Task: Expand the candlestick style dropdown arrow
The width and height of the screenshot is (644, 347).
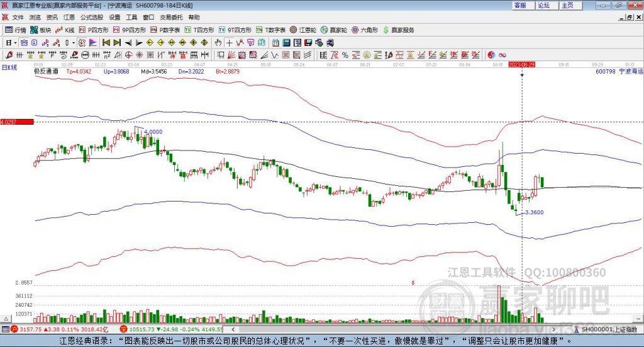Action: (74, 43)
